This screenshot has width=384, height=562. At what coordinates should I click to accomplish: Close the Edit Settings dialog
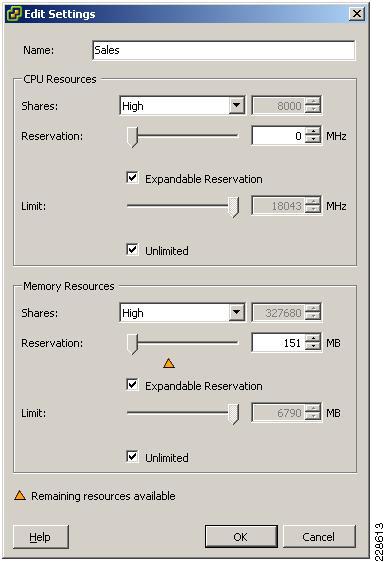[356, 14]
